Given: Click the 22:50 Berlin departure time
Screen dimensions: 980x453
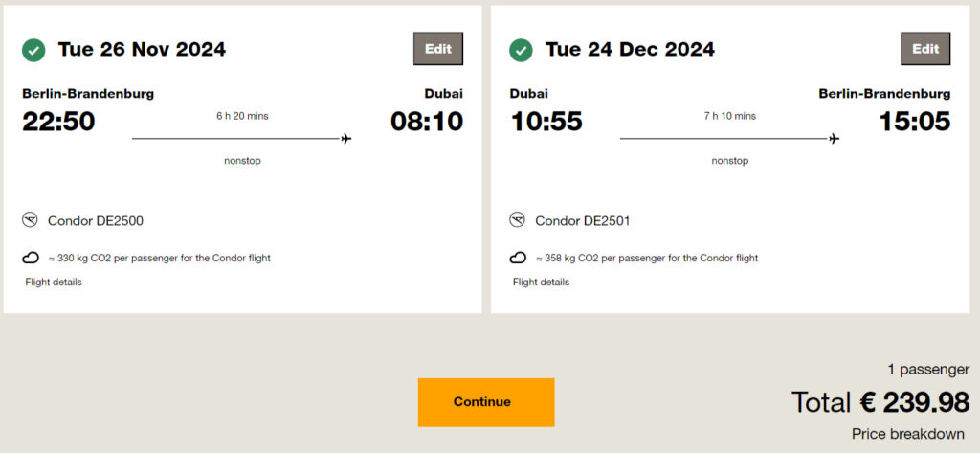Looking at the screenshot, I should pyautogui.click(x=58, y=122).
